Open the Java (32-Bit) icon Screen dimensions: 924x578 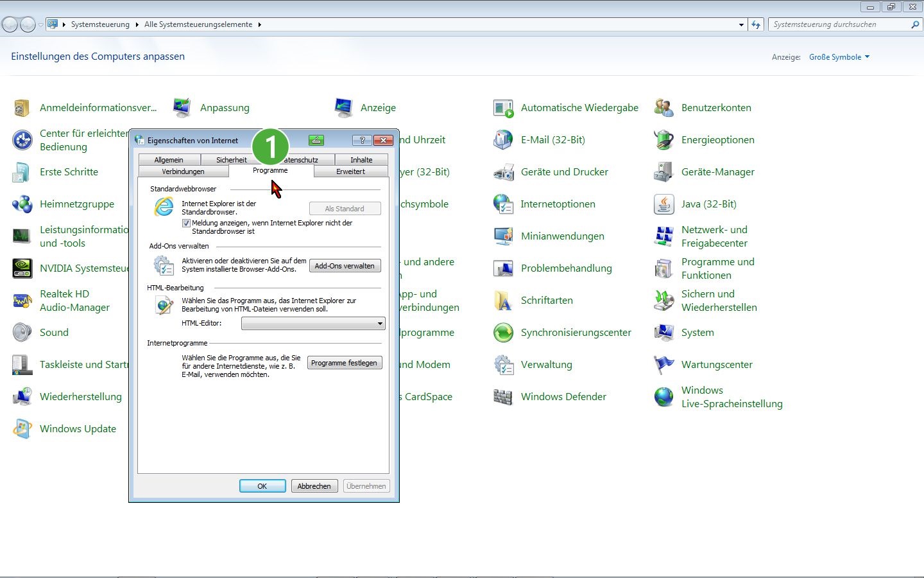[x=664, y=204]
